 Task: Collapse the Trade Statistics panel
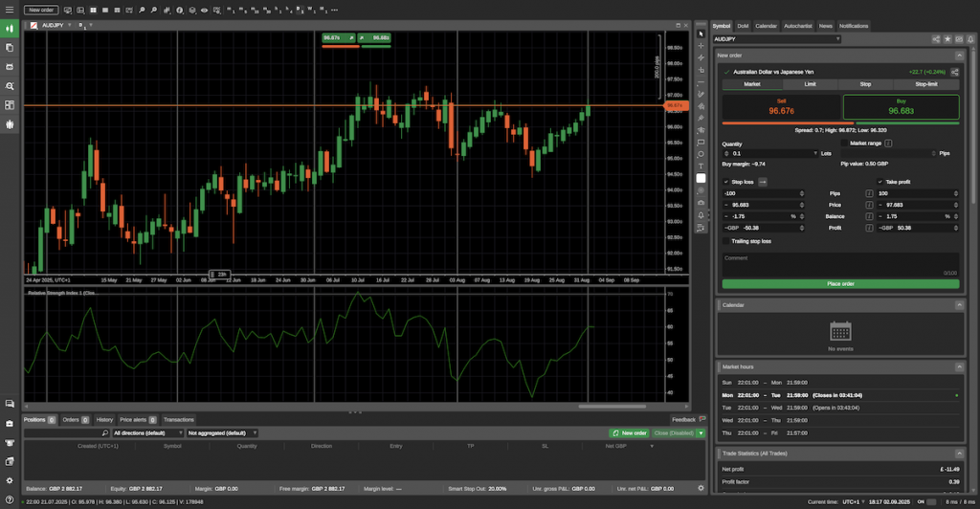[959, 454]
